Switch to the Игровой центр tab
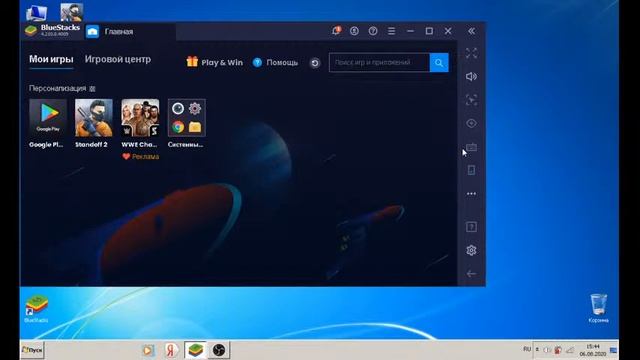The width and height of the screenshot is (640, 360). coord(118,60)
